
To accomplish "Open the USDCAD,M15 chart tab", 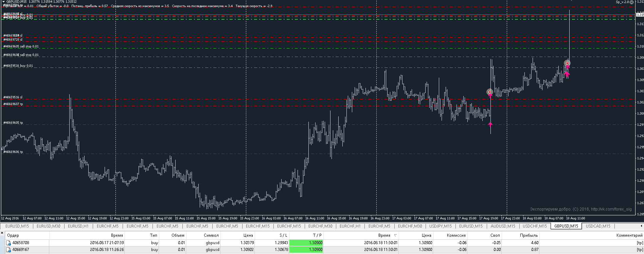I will pos(598,226).
